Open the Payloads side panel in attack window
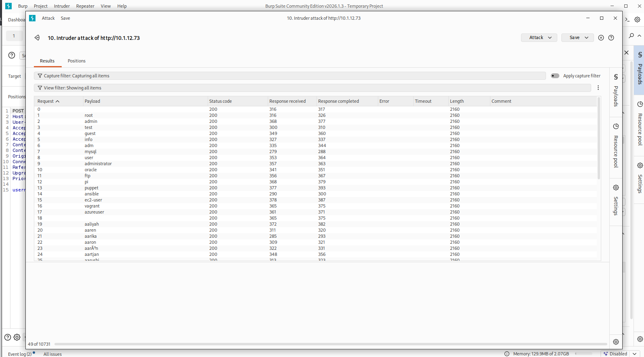Screen dimensions: 644x357 [x=616, y=91]
